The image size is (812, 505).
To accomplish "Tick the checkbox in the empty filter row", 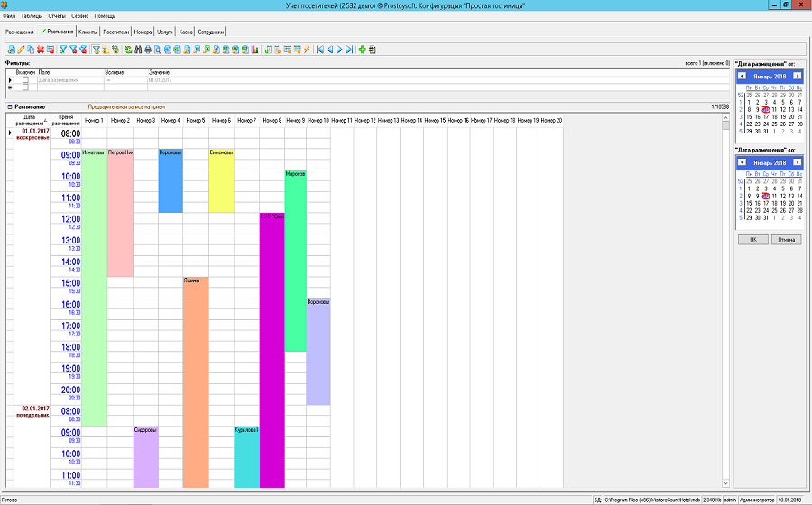I will point(25,87).
